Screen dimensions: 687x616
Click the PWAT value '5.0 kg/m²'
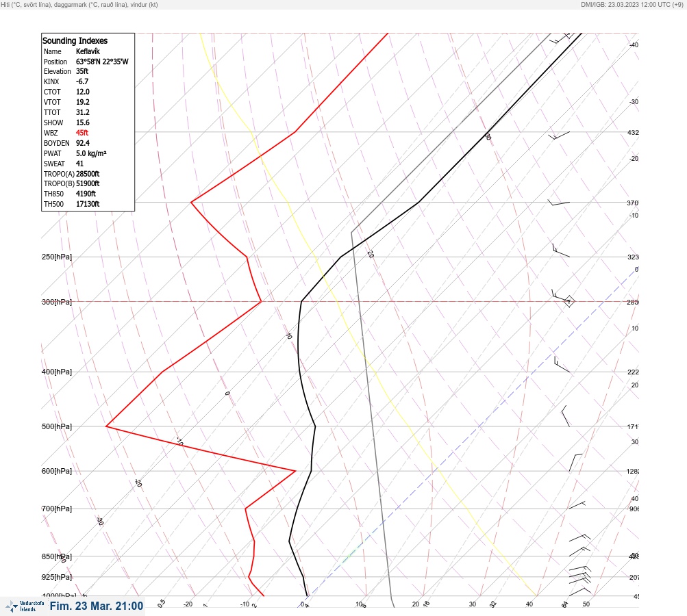coord(91,153)
